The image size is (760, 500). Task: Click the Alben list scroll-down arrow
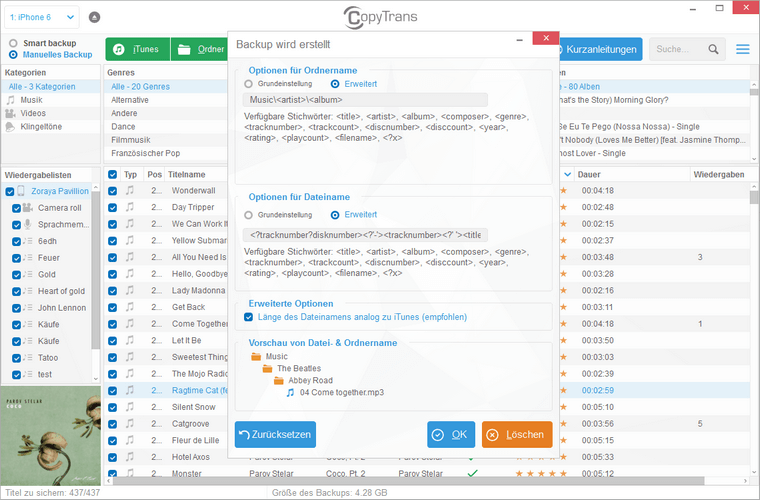(x=754, y=158)
